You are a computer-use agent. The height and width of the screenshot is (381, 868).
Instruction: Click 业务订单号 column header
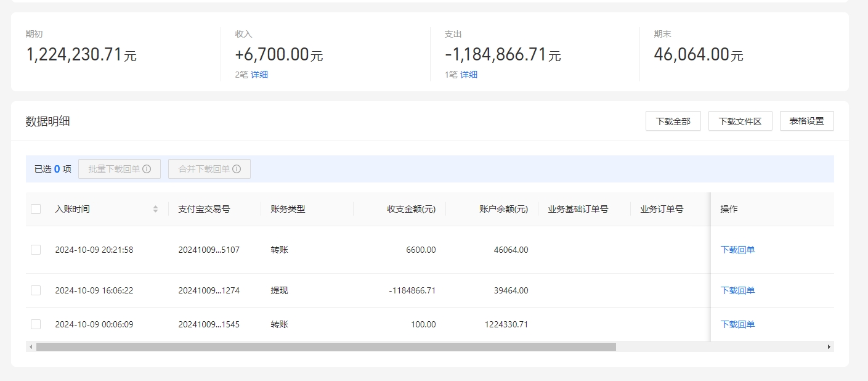click(662, 209)
